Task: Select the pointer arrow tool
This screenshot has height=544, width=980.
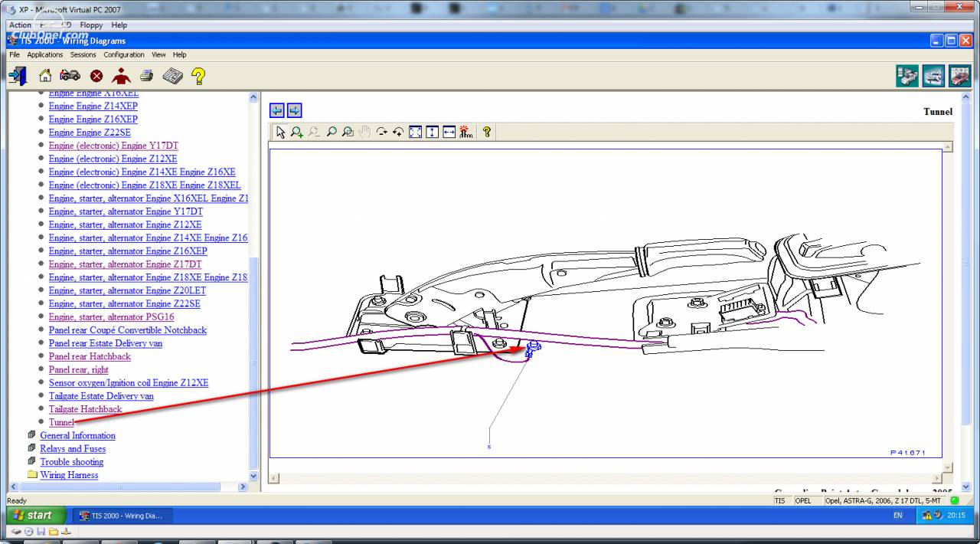Action: click(280, 132)
